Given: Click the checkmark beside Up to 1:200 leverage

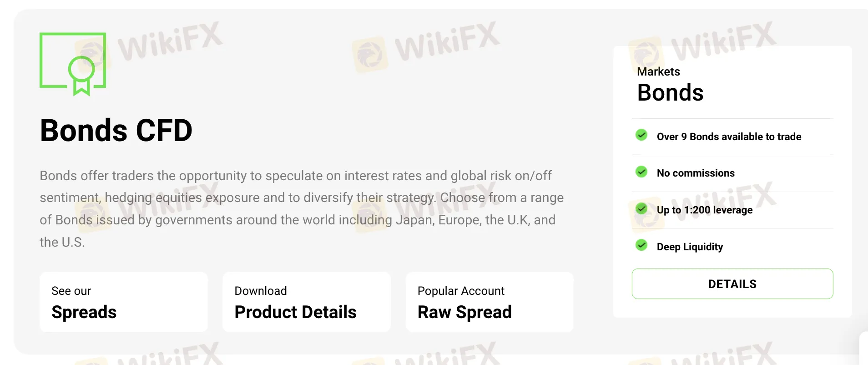Looking at the screenshot, I should pyautogui.click(x=641, y=208).
